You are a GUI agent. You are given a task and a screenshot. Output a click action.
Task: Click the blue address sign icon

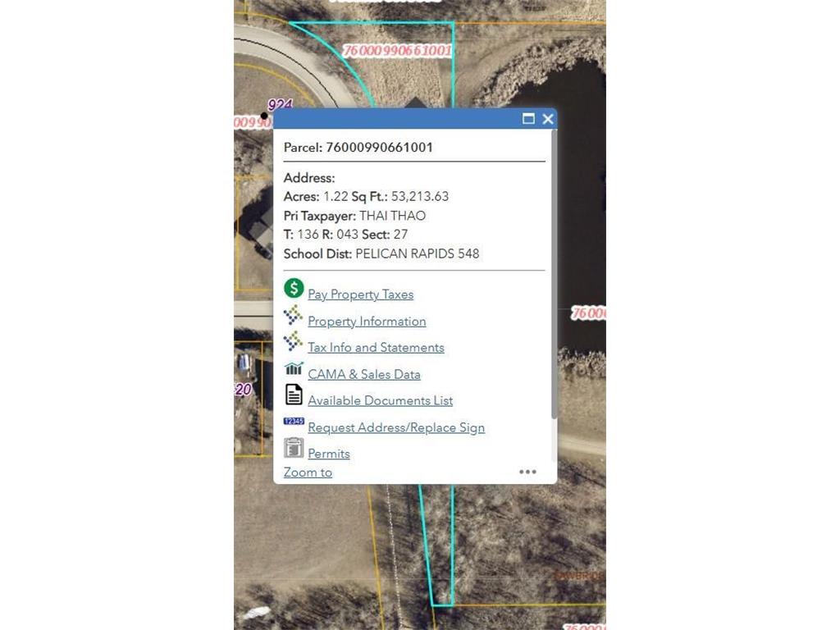pyautogui.click(x=294, y=422)
